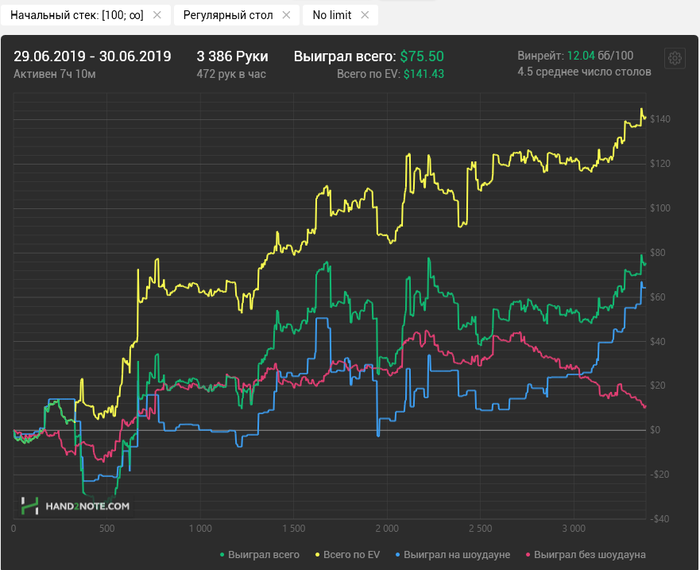Toggle the 'Выиграл на шоудауне' legend series

(x=453, y=555)
